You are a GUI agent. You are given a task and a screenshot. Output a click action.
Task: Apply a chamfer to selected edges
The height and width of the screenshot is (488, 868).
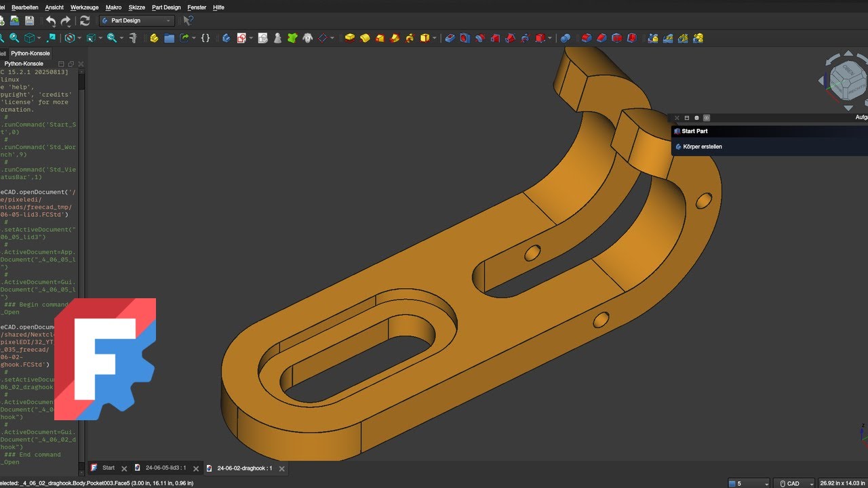pos(601,38)
